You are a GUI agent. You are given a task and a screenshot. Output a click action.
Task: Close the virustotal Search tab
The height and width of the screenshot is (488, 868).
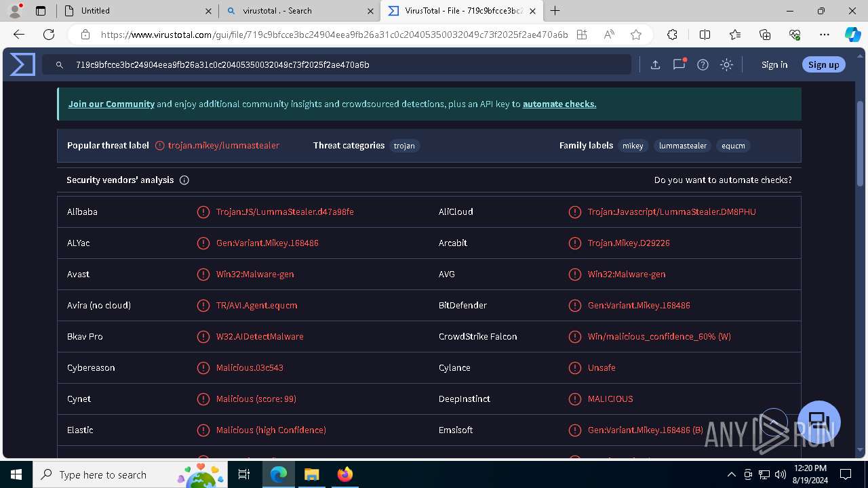pos(370,11)
